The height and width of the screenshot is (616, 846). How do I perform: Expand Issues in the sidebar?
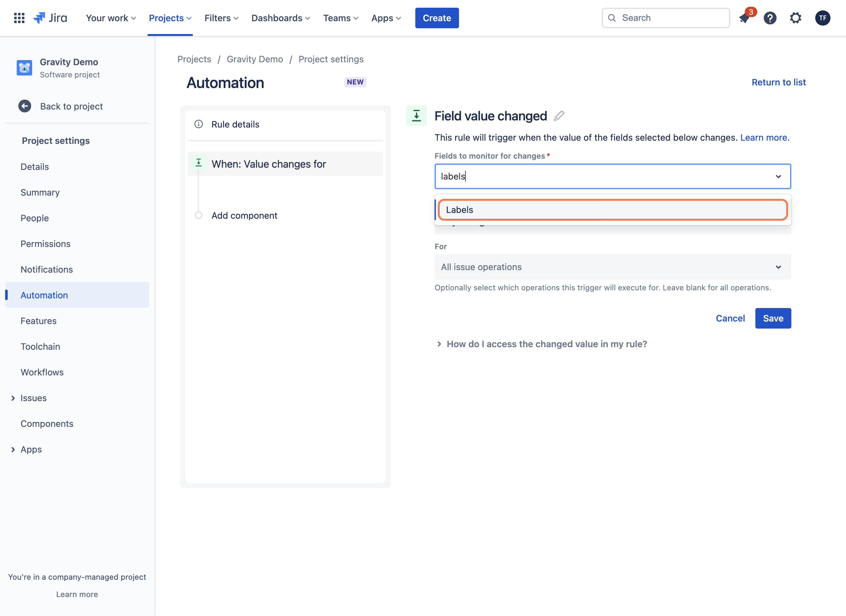[x=13, y=398]
